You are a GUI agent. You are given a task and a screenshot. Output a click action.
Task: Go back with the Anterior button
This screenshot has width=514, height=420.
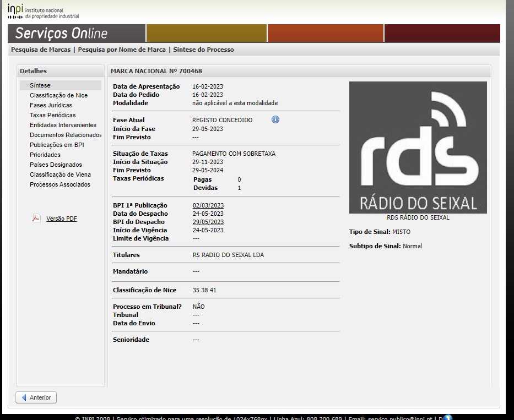tap(36, 397)
